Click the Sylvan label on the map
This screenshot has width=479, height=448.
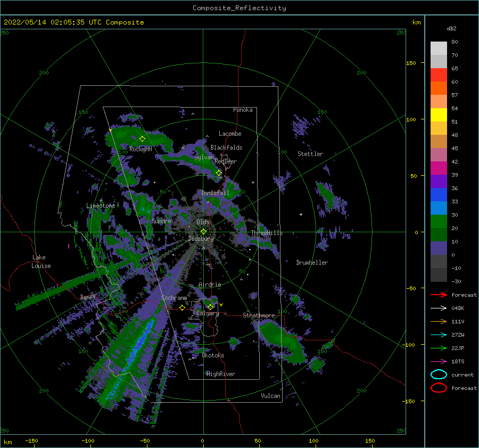[x=204, y=157]
